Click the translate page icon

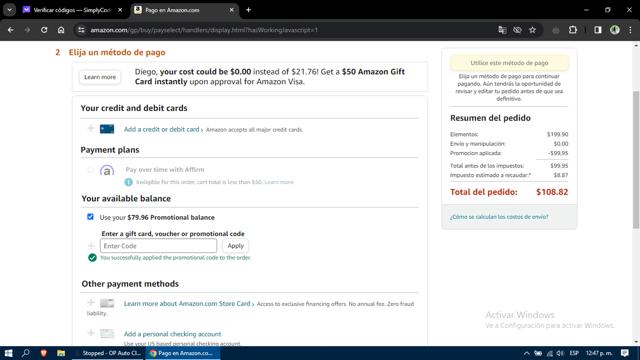coord(502,30)
